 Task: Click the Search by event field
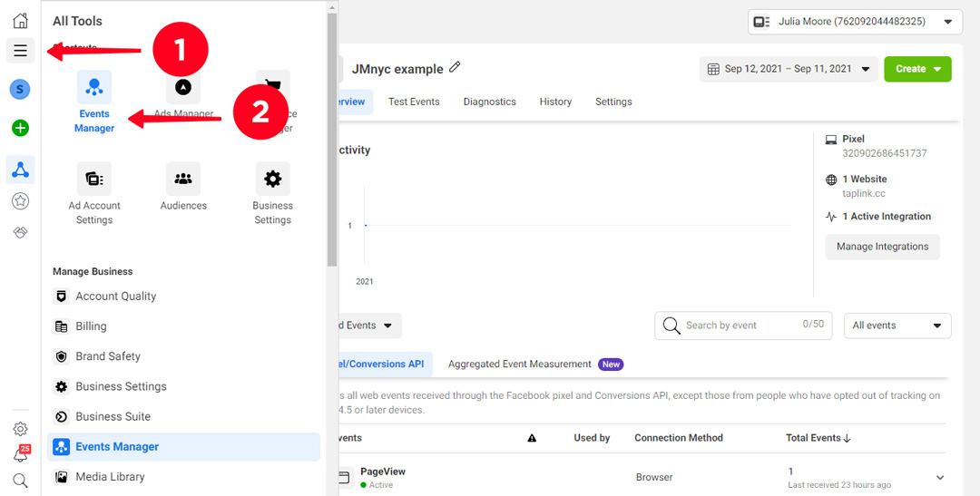point(743,326)
